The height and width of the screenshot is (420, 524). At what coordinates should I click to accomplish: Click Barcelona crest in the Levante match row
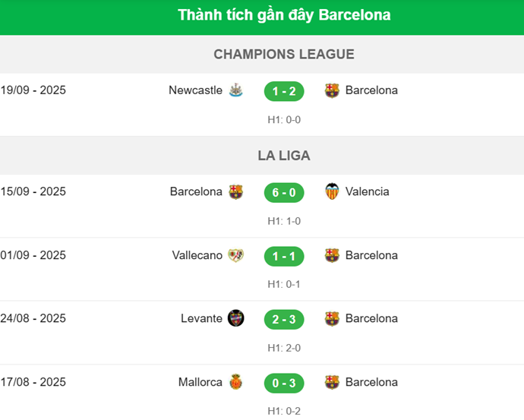point(332,319)
